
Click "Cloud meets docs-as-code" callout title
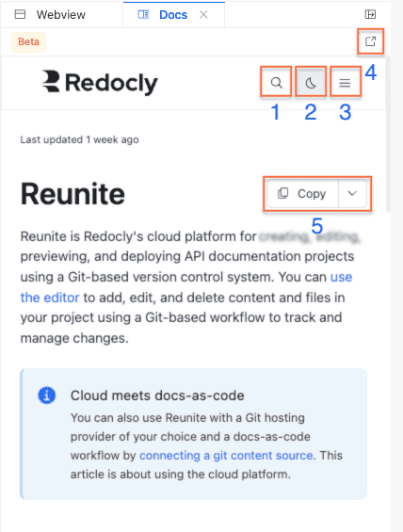pos(157,395)
